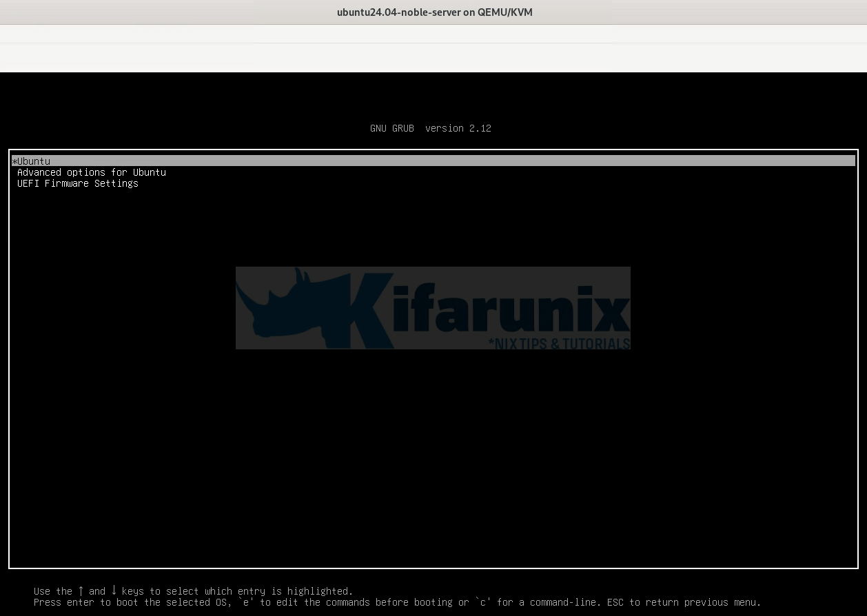Choose Advanced options for Ubuntu entry
The height and width of the screenshot is (616, 867).
92,172
